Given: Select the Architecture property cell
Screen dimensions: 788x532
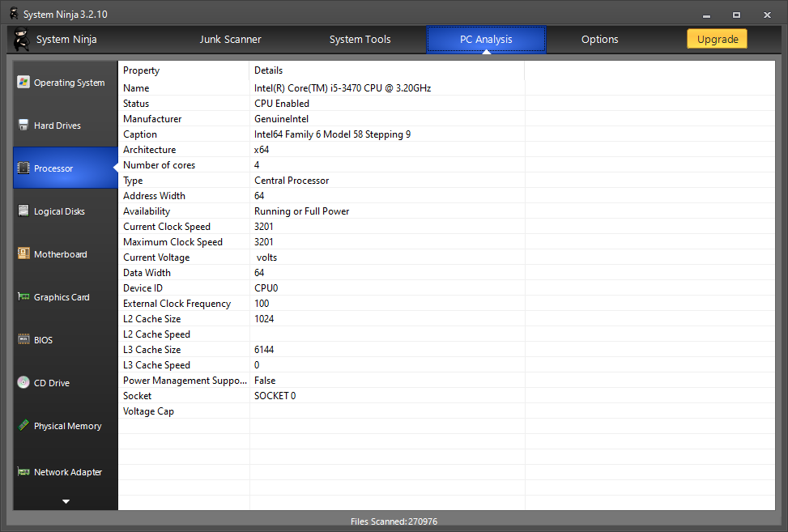Looking at the screenshot, I should (x=184, y=150).
